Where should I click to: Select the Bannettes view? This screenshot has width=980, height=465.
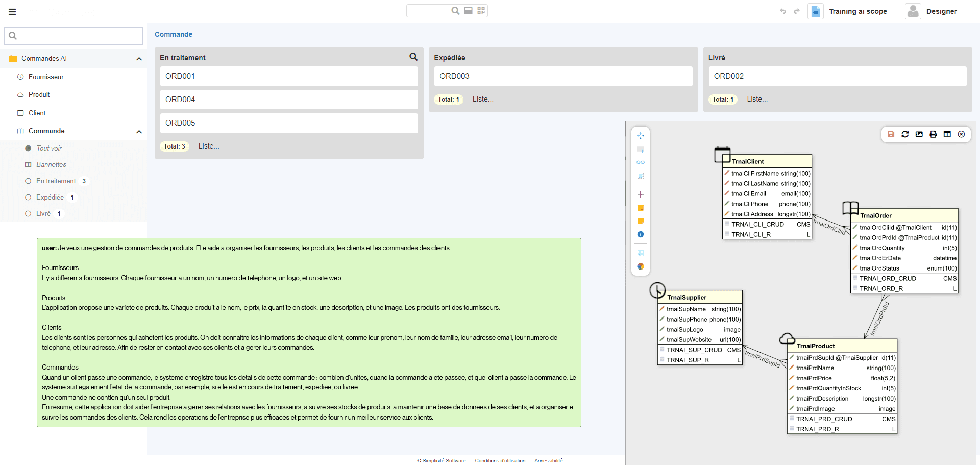51,164
